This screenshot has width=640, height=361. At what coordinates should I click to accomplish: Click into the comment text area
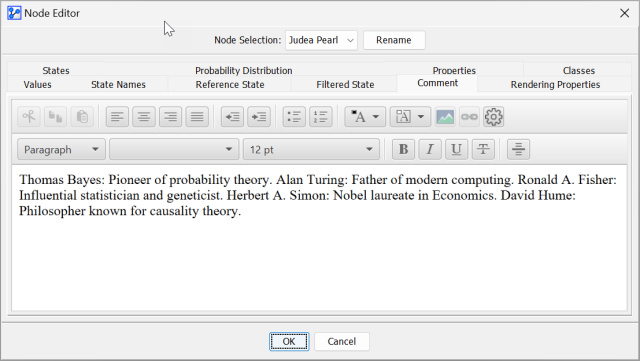click(x=319, y=238)
